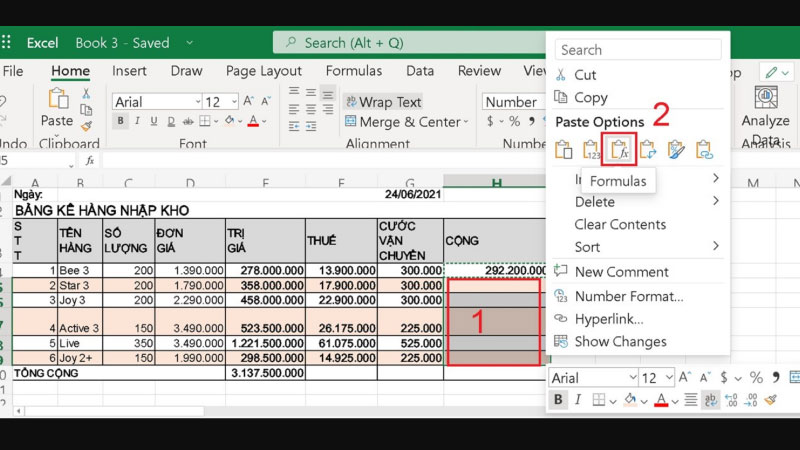Toggle Double Underline in the ribbon

coord(171,121)
